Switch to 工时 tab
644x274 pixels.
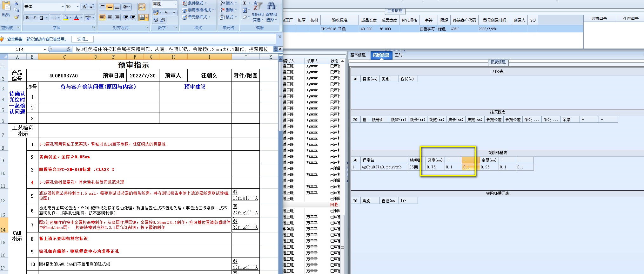pos(399,55)
